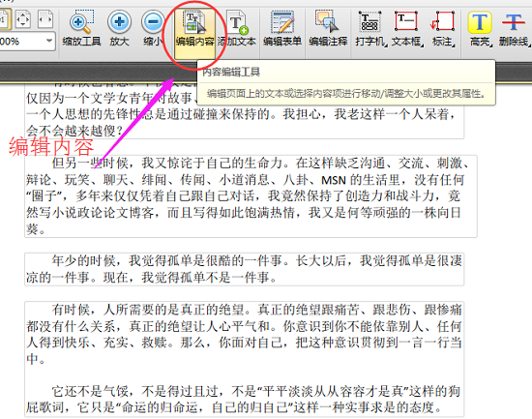Click the 文本框 text box tool icon
Image resolution: width=532 pixels, height=419 pixels.
(x=406, y=22)
